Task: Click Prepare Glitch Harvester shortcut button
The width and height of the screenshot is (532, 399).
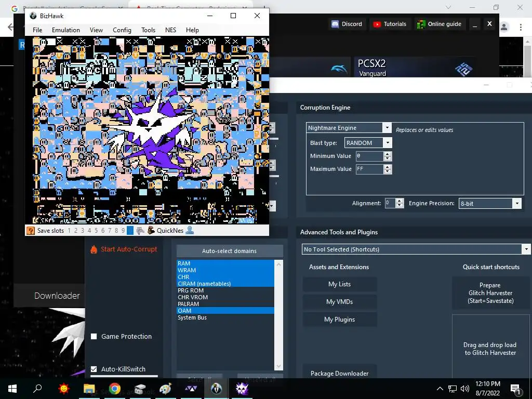Action: tap(490, 293)
